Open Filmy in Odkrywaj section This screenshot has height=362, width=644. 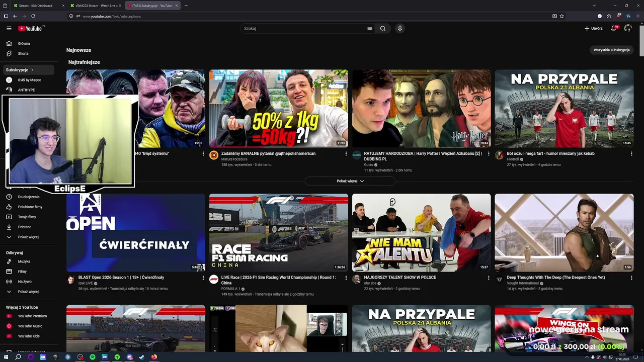coord(29,271)
